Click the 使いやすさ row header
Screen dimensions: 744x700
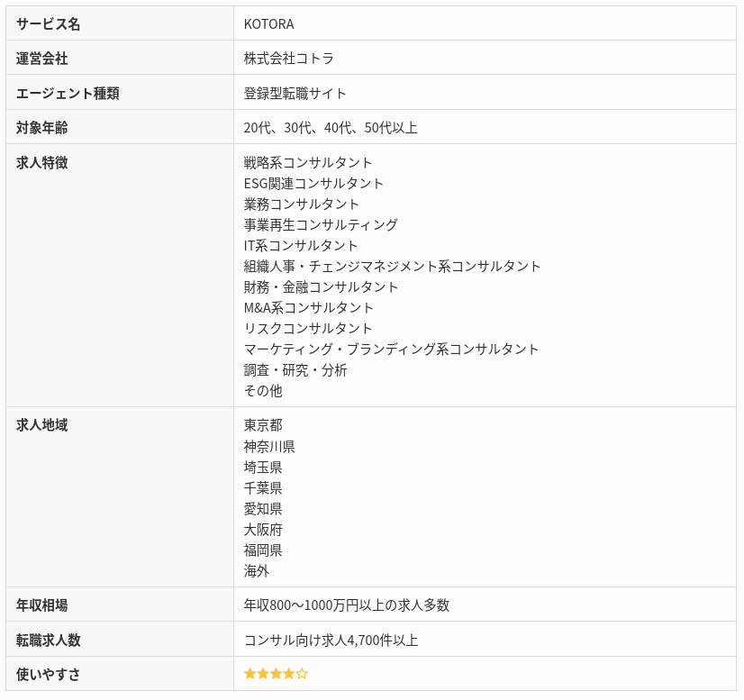(48, 674)
